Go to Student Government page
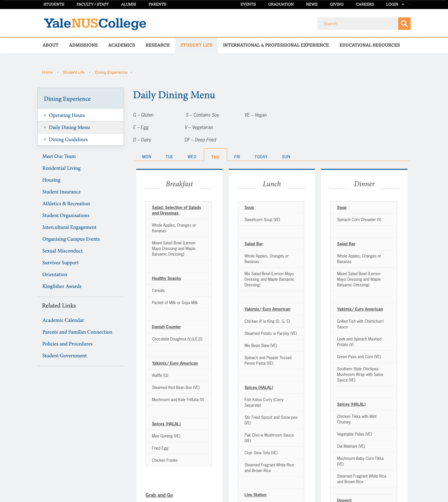Image resolution: width=448 pixels, height=502 pixels. pos(64,355)
